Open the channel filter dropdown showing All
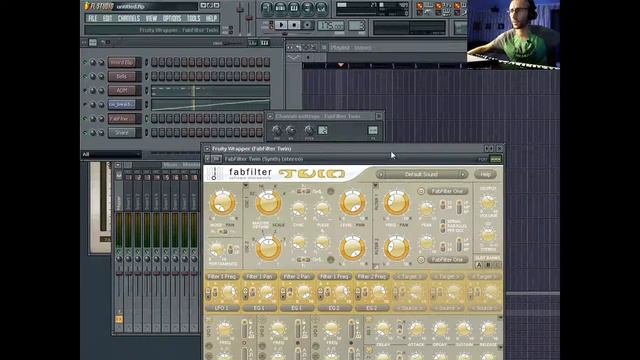640x360 pixels. (x=111, y=154)
